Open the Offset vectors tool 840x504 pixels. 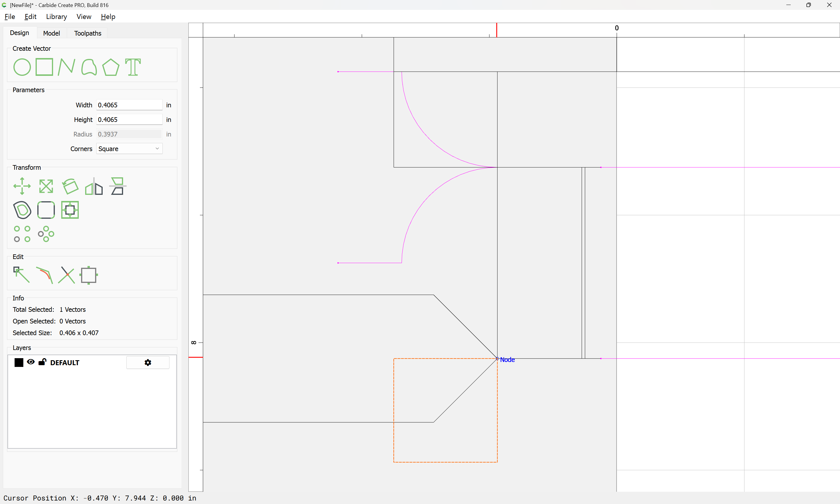coord(22,210)
